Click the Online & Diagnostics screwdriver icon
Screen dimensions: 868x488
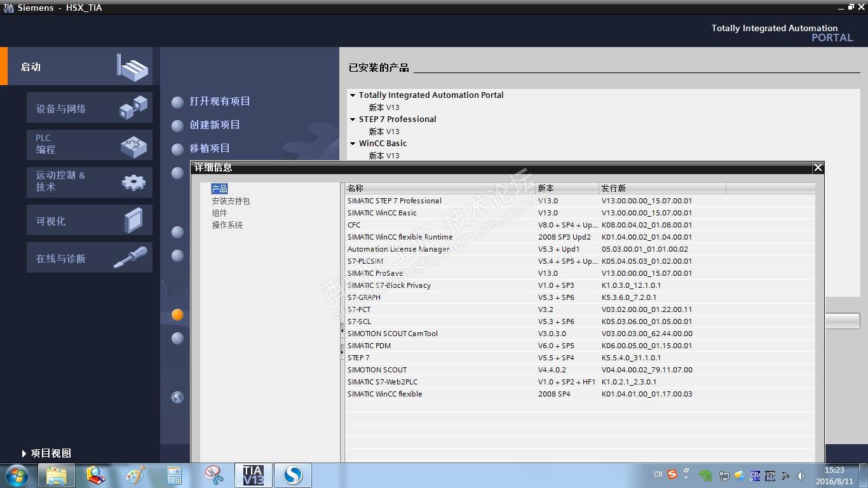click(130, 257)
